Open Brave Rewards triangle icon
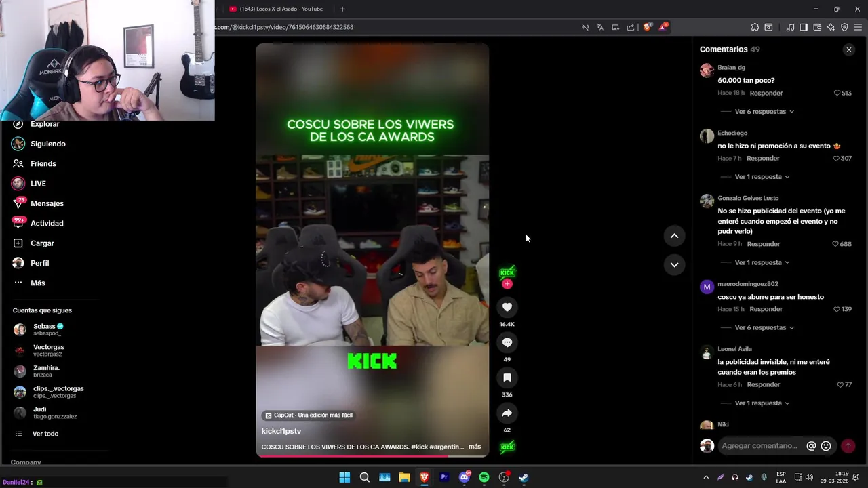868x488 pixels. click(664, 27)
